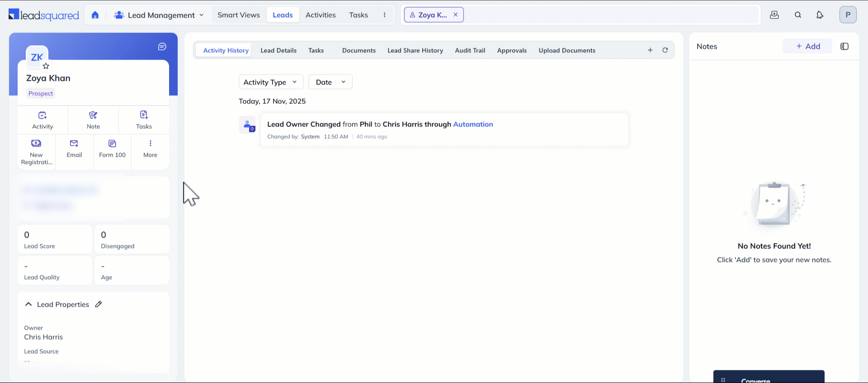Click the Lead Score card
The image size is (868, 383).
pyautogui.click(x=55, y=239)
